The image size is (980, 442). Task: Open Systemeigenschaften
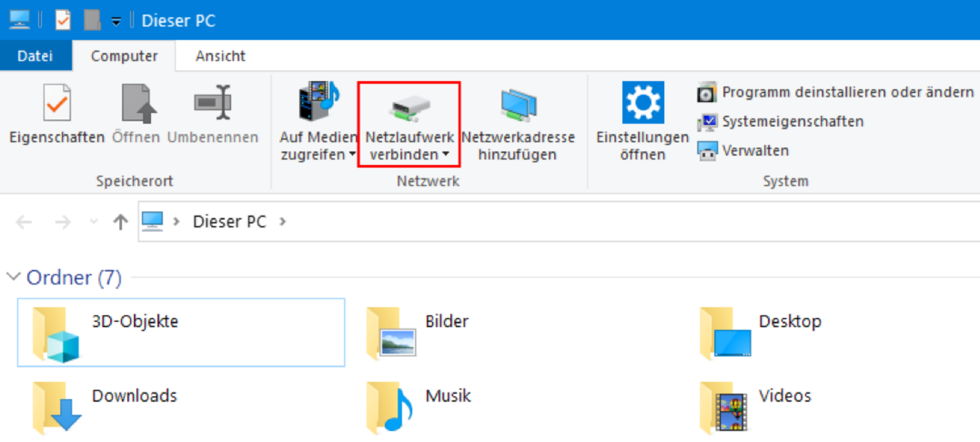click(781, 122)
